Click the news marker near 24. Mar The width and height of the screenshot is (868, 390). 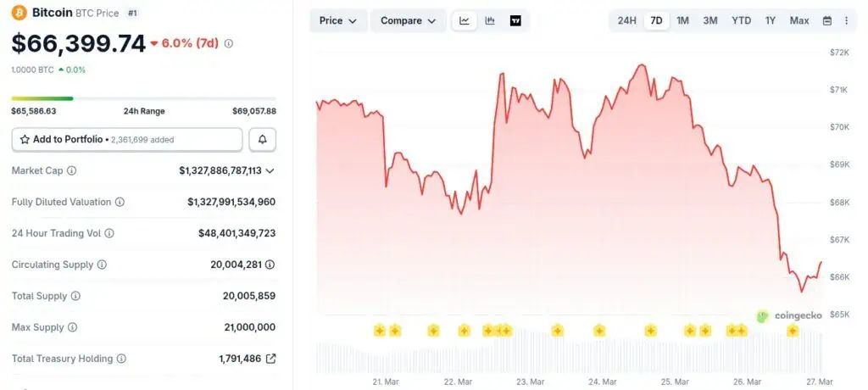pos(599,330)
